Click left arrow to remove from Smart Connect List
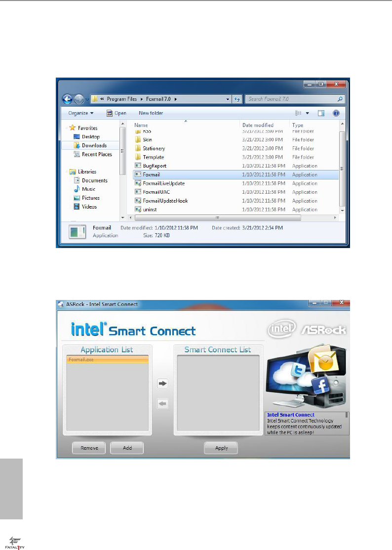This screenshot has width=392, height=550. 162,404
